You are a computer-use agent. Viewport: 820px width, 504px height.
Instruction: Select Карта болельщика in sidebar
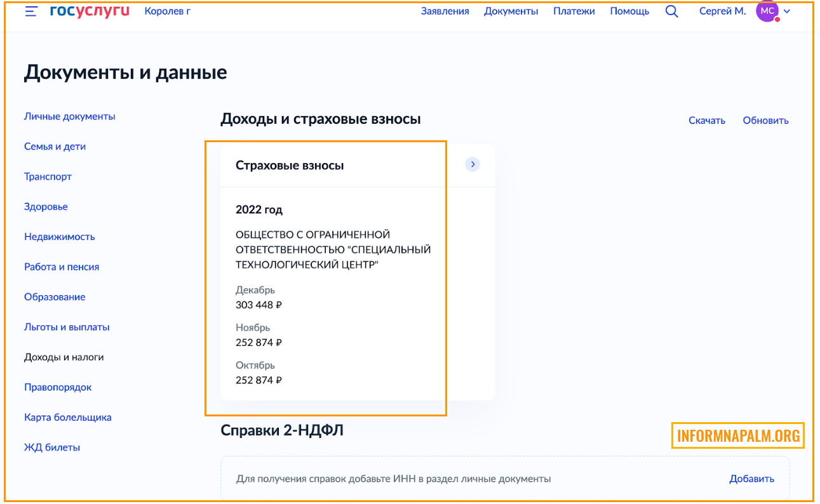pos(68,418)
